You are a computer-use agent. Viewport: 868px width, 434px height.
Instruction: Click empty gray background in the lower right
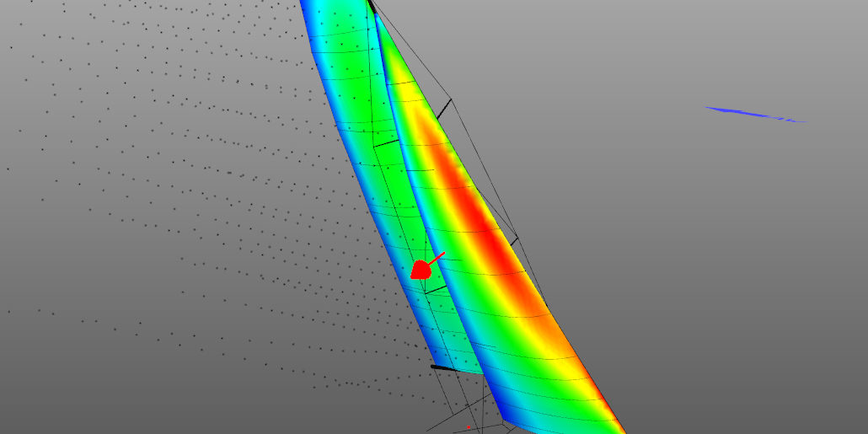(758, 354)
